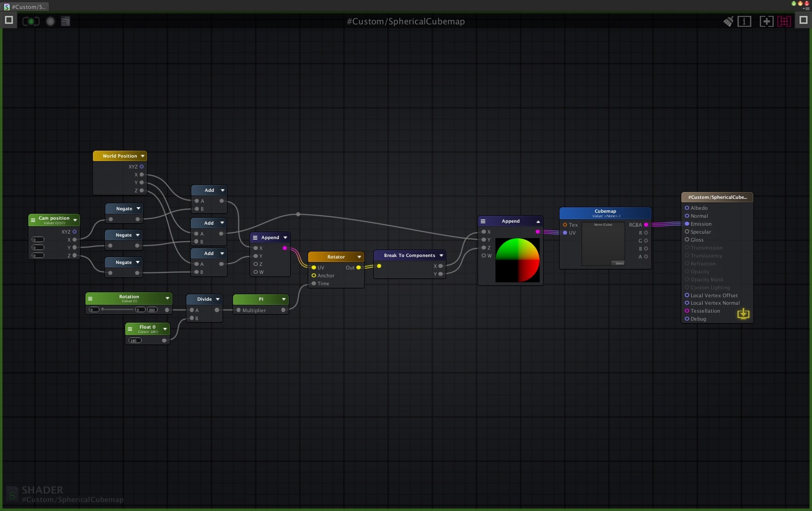Click the broom clean unused nodes icon

(728, 21)
